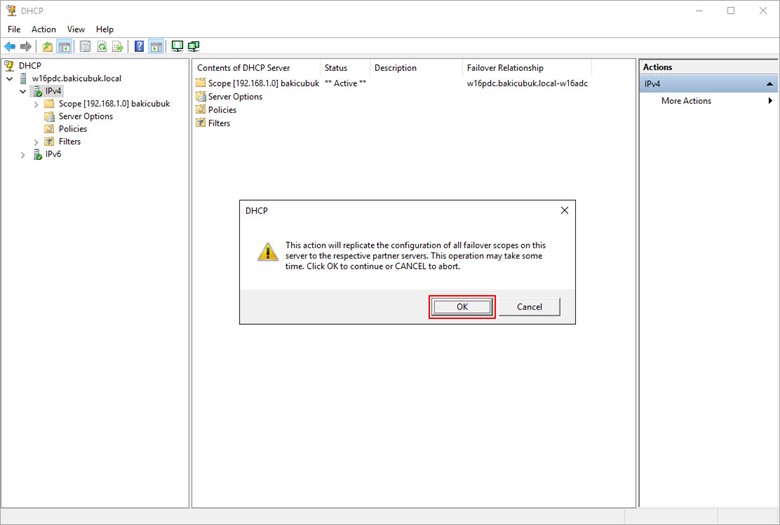Click the Export List toolbar icon
Image resolution: width=780 pixels, height=525 pixels.
pyautogui.click(x=118, y=46)
